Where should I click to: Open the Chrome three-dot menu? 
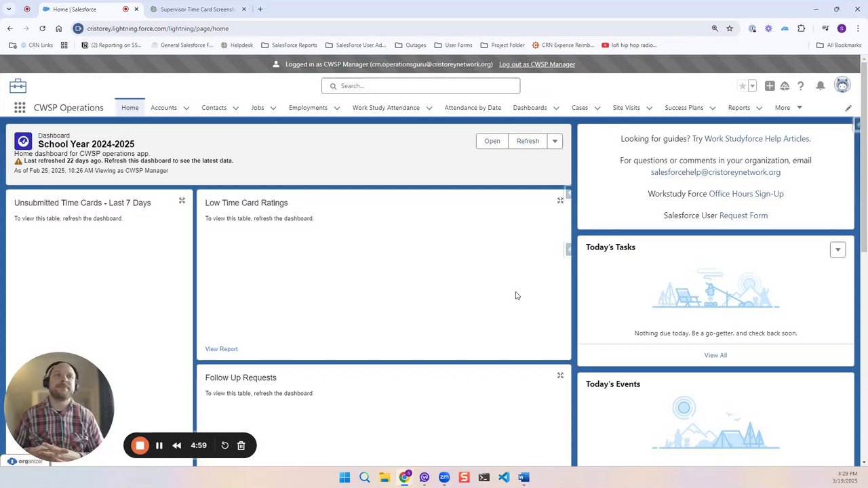click(859, 28)
